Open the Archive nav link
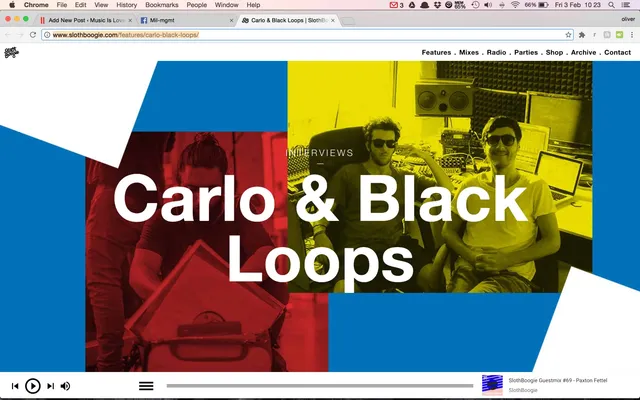 coord(583,52)
